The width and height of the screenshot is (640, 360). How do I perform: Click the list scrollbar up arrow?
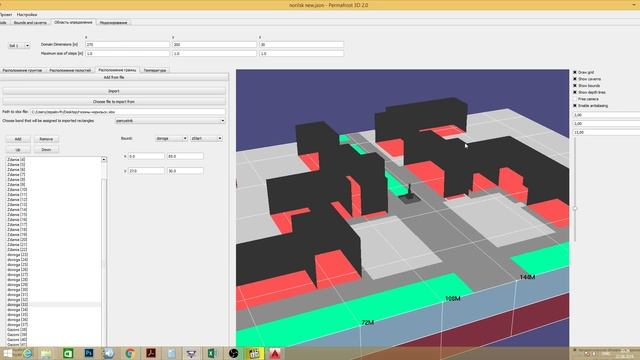coord(104,160)
